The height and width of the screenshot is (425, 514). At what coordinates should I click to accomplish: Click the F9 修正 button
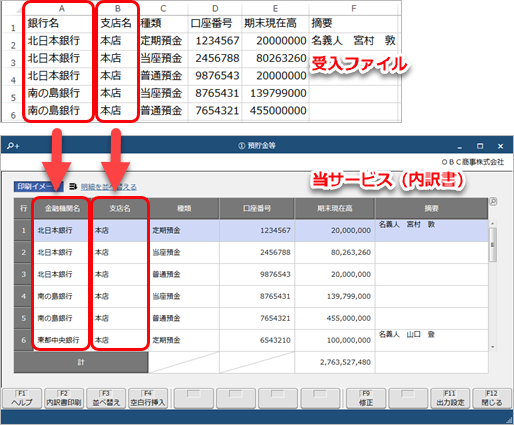coord(366,398)
